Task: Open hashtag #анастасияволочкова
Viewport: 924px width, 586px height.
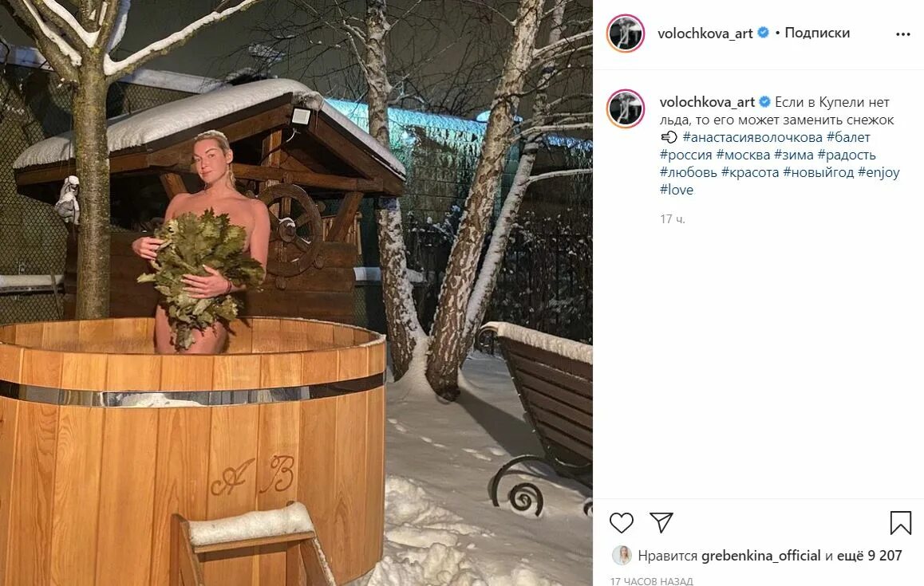Action: [752, 137]
